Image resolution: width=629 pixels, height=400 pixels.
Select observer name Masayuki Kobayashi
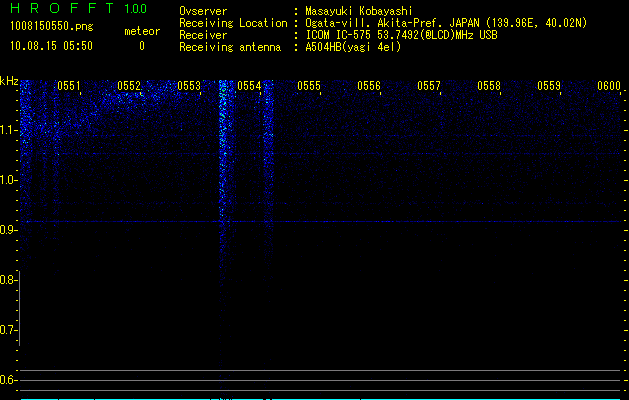[359, 11]
